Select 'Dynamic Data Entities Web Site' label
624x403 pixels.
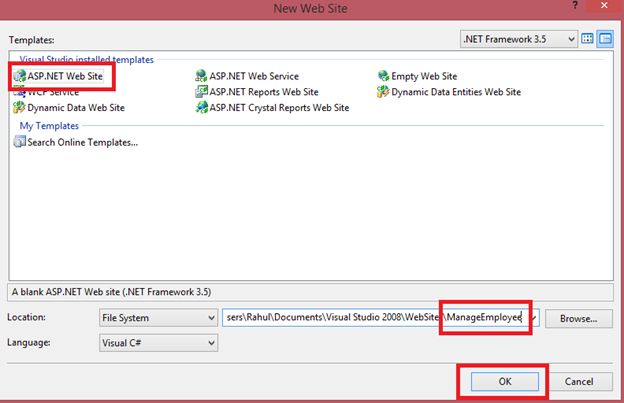tap(456, 92)
